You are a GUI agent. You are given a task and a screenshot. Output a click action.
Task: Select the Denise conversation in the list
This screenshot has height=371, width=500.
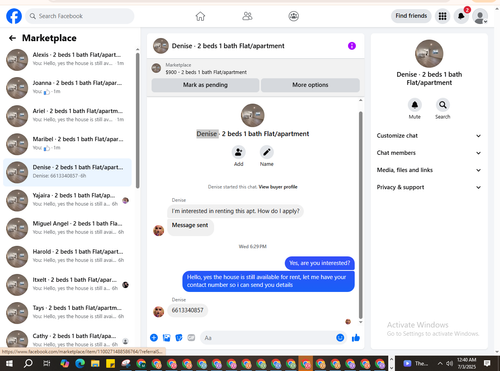68,172
